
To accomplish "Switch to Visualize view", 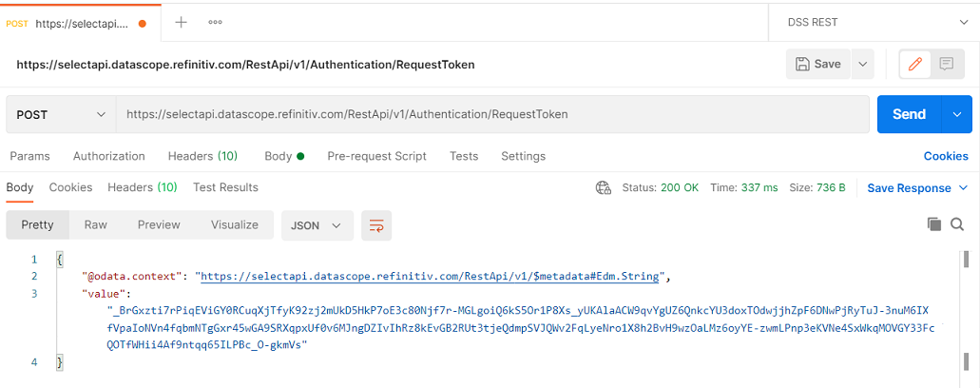I will [235, 225].
